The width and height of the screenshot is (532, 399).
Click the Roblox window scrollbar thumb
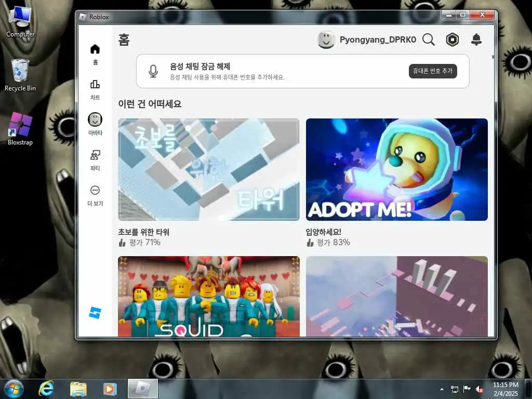point(493,57)
